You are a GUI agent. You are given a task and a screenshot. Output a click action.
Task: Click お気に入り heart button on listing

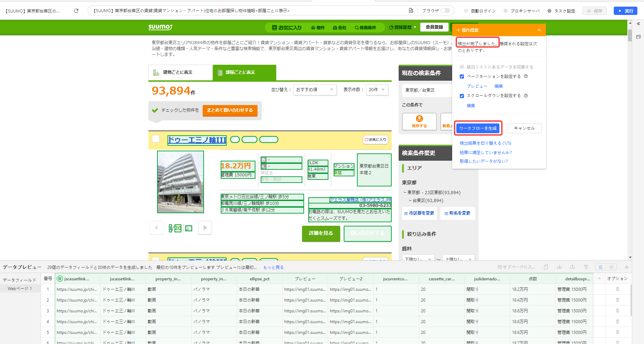(x=375, y=139)
